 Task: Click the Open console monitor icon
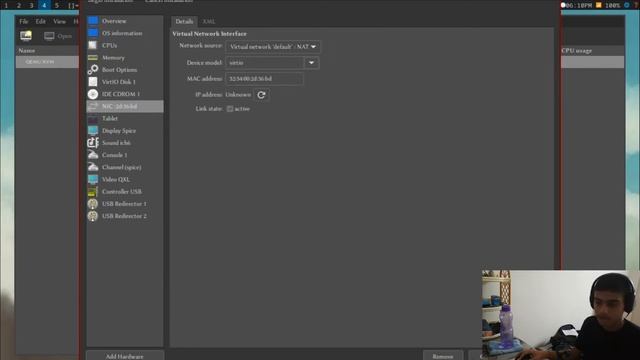click(x=49, y=36)
